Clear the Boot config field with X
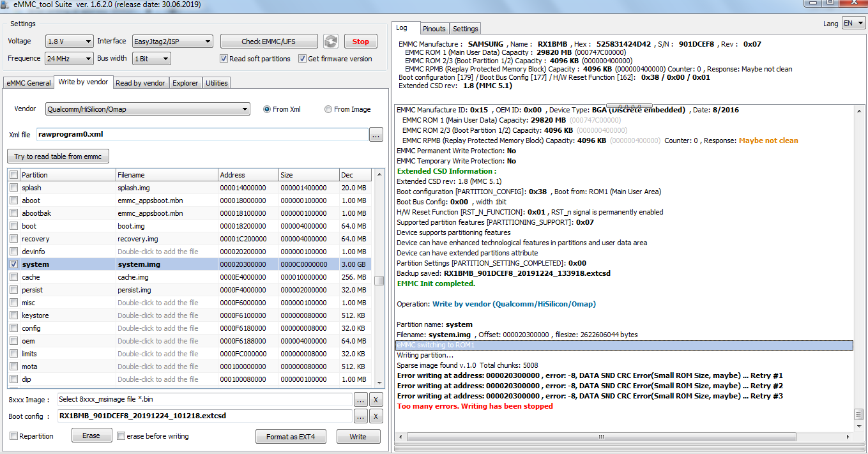Image resolution: width=868 pixels, height=454 pixels. 376,416
